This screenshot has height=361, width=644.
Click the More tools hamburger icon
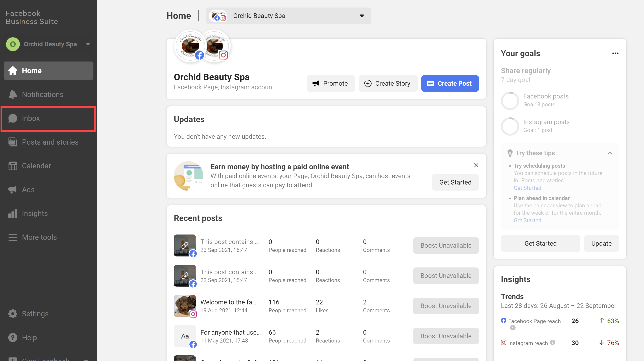(x=13, y=237)
